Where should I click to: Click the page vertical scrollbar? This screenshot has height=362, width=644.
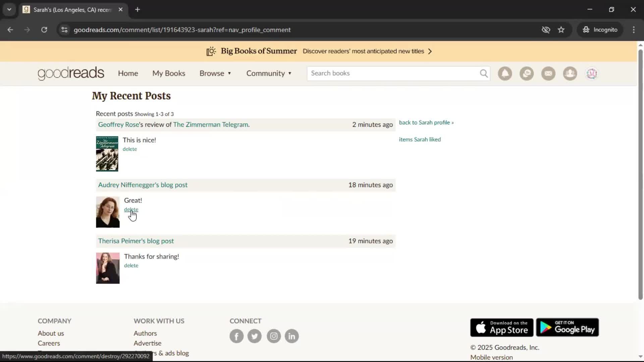[x=640, y=174]
